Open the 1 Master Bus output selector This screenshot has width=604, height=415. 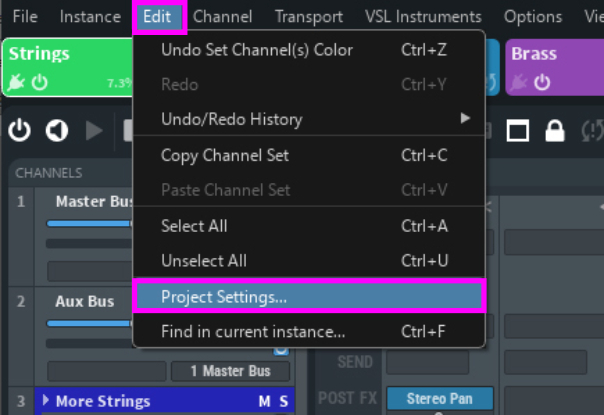232,371
